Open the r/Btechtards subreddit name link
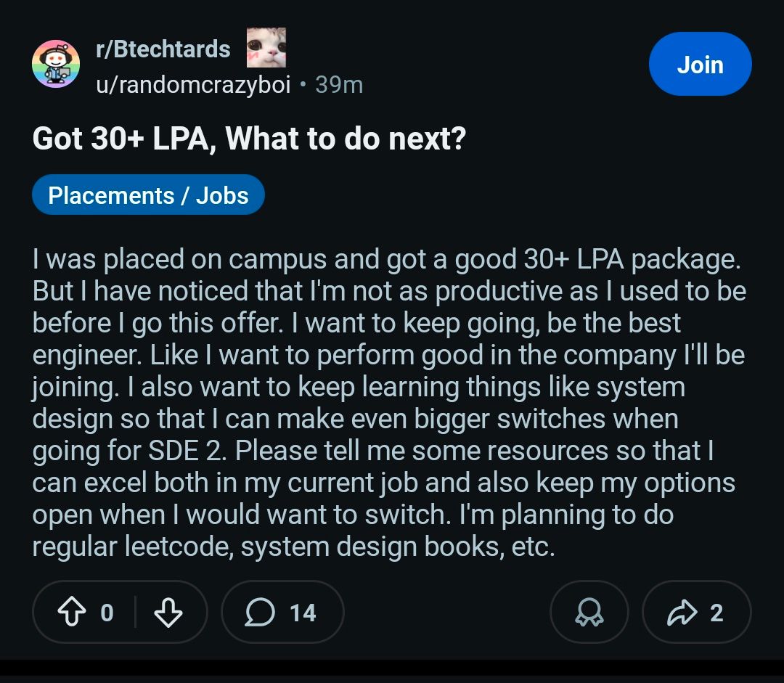Image resolution: width=784 pixels, height=683 pixels. click(163, 49)
